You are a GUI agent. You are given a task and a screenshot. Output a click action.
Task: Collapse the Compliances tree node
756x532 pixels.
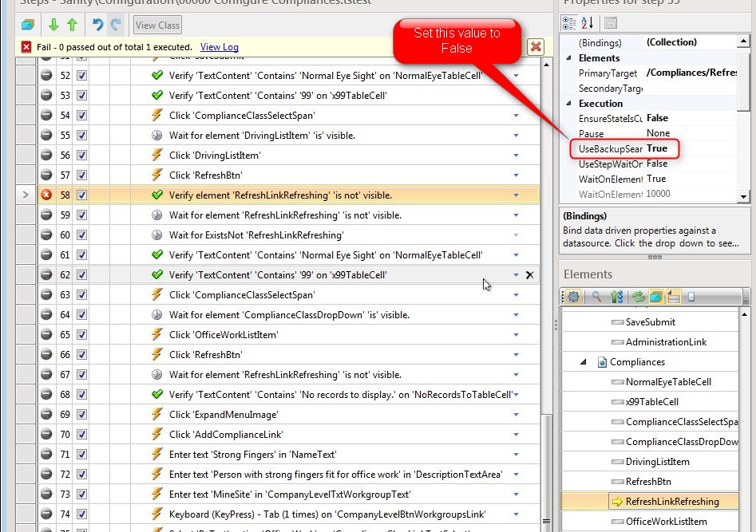(x=584, y=361)
